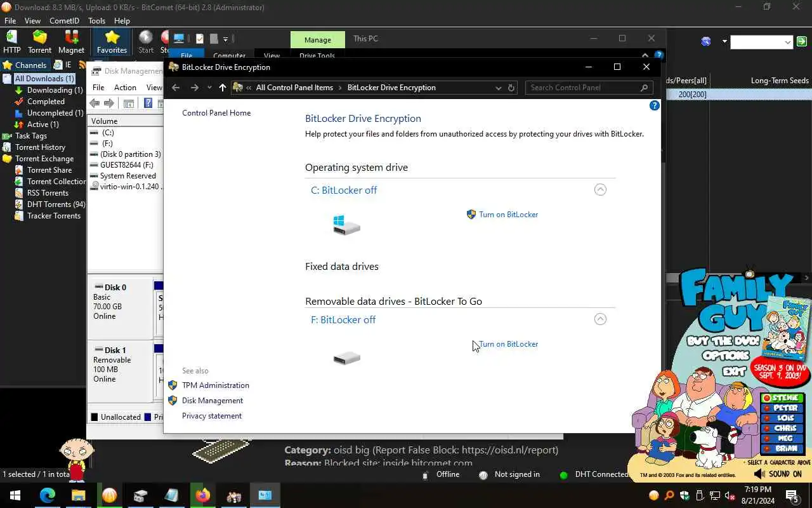Select CHRIS in the Family Guy widget

(782, 429)
